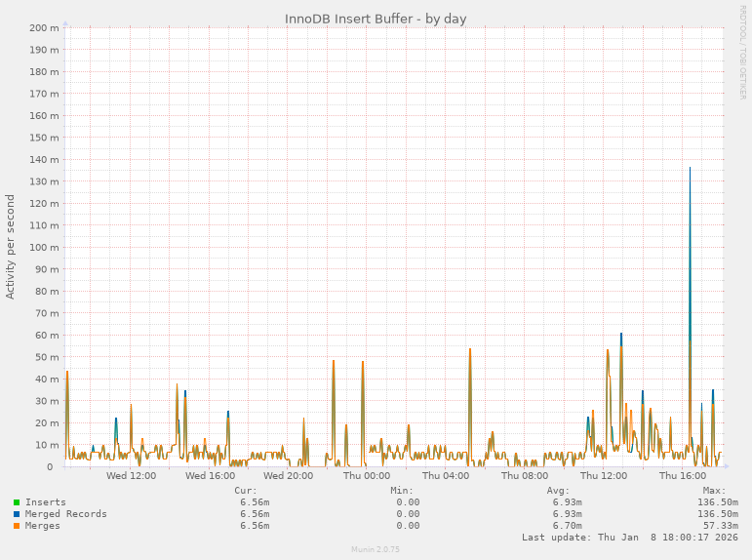Click the 'Thu 16:00' x-axis label
The image size is (752, 560).
(683, 476)
